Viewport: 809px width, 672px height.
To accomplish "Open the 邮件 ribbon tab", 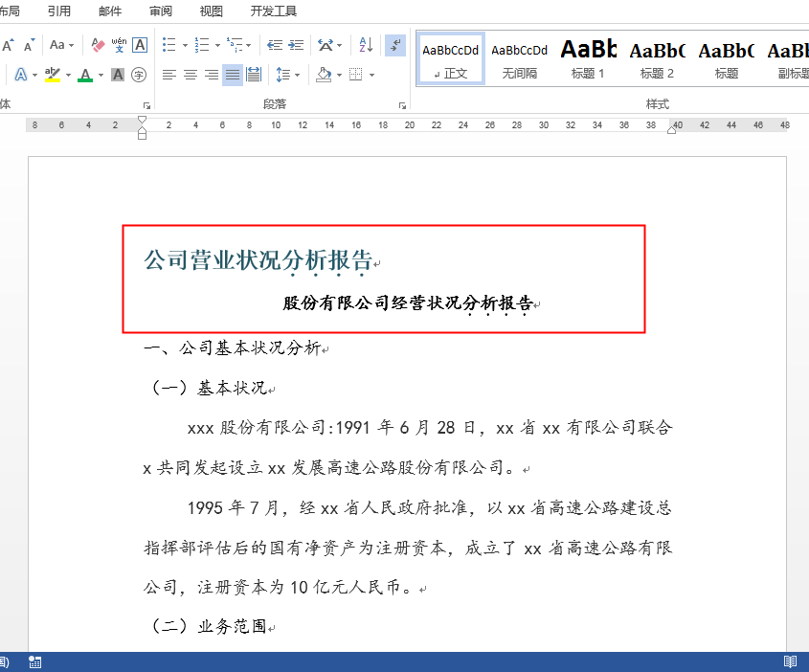I will coord(109,11).
